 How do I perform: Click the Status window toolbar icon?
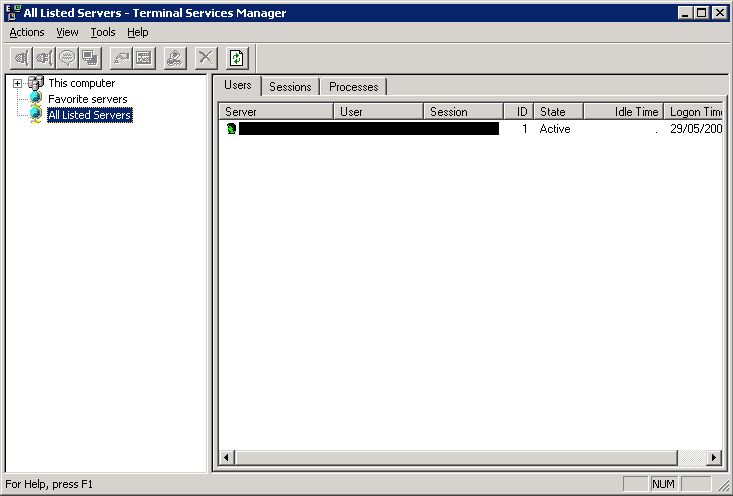pyautogui.click(x=144, y=58)
